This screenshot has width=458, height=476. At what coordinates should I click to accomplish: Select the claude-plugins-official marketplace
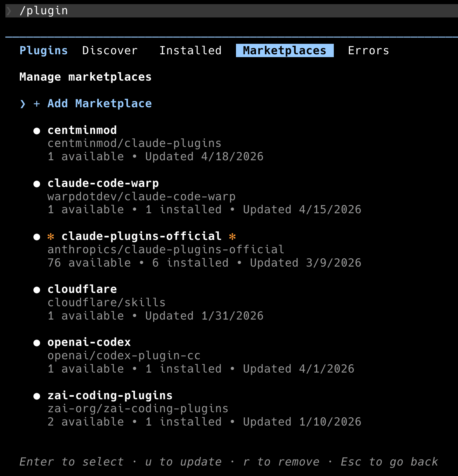(x=141, y=236)
